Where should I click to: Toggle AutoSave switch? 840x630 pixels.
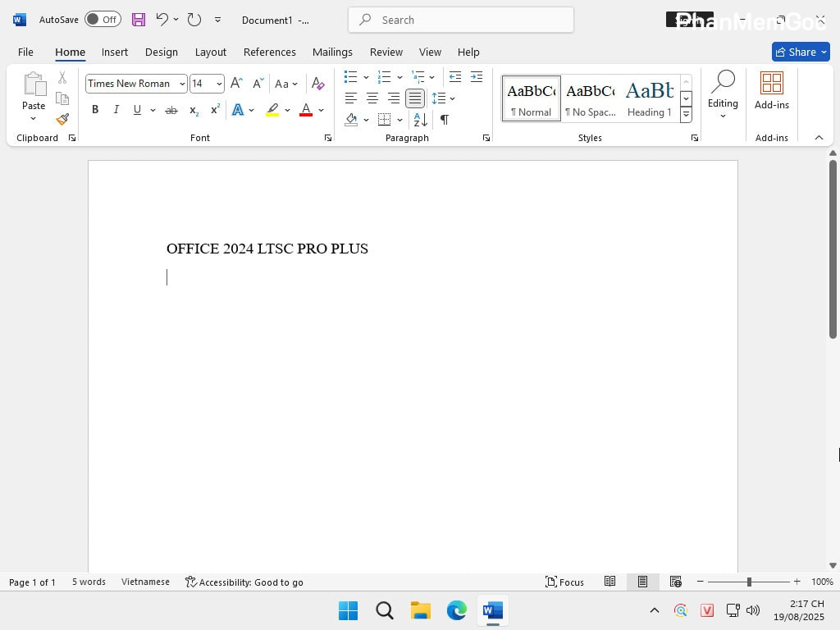[x=103, y=20]
